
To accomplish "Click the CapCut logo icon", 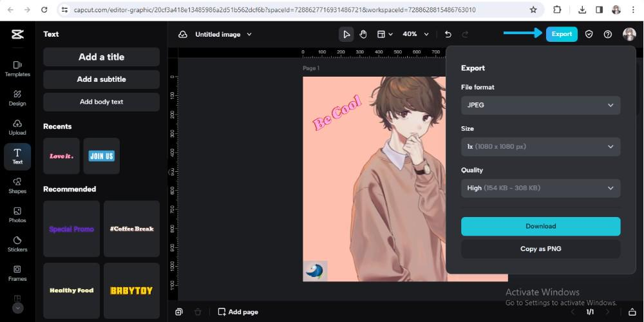I will (17, 35).
